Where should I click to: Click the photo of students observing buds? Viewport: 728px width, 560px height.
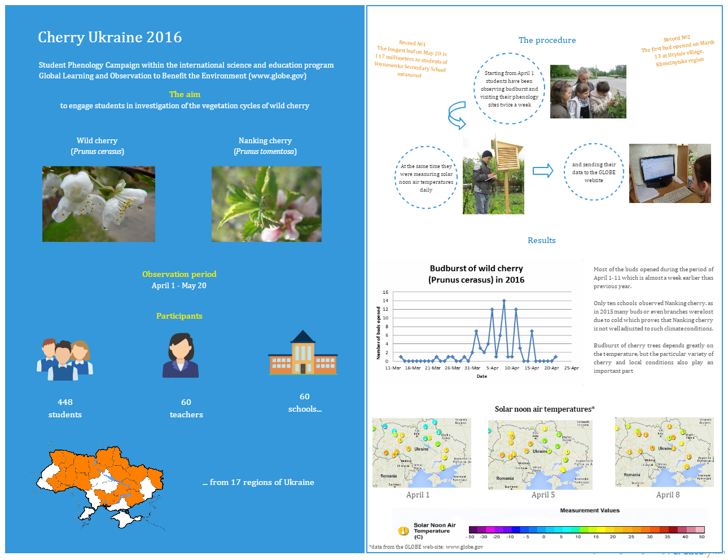point(588,91)
